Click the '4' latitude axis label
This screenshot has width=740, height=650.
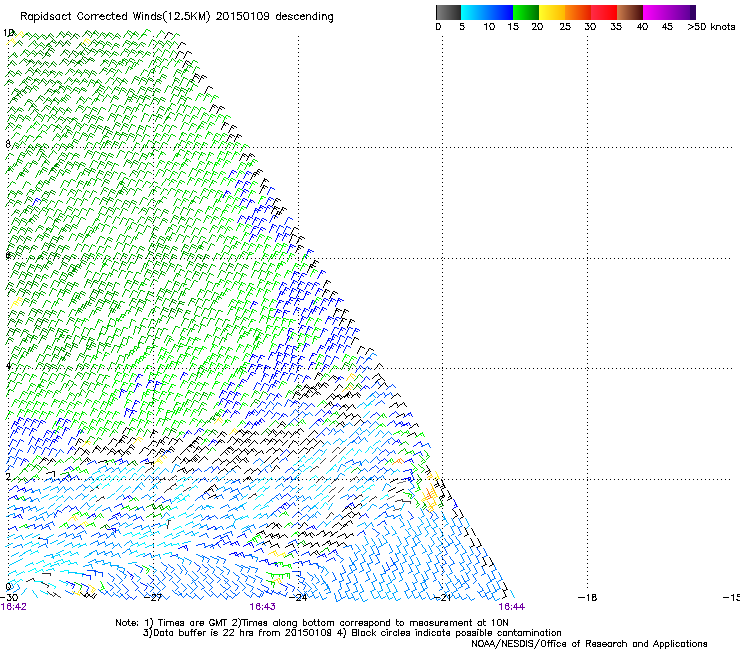(8, 366)
